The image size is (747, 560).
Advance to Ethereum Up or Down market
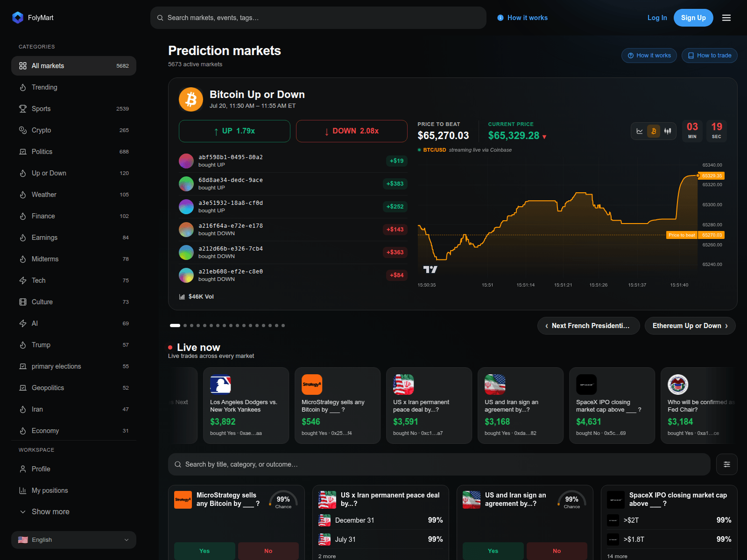coord(690,326)
